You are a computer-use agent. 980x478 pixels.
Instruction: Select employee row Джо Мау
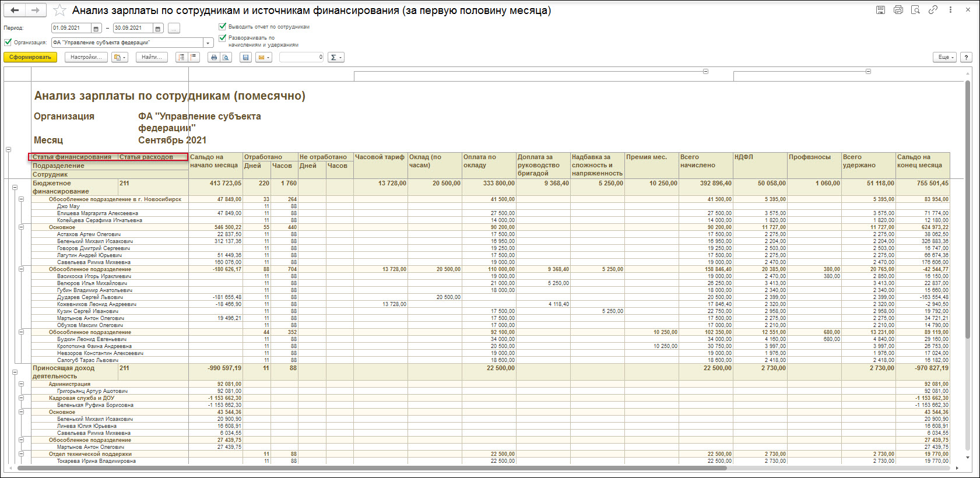(68, 206)
